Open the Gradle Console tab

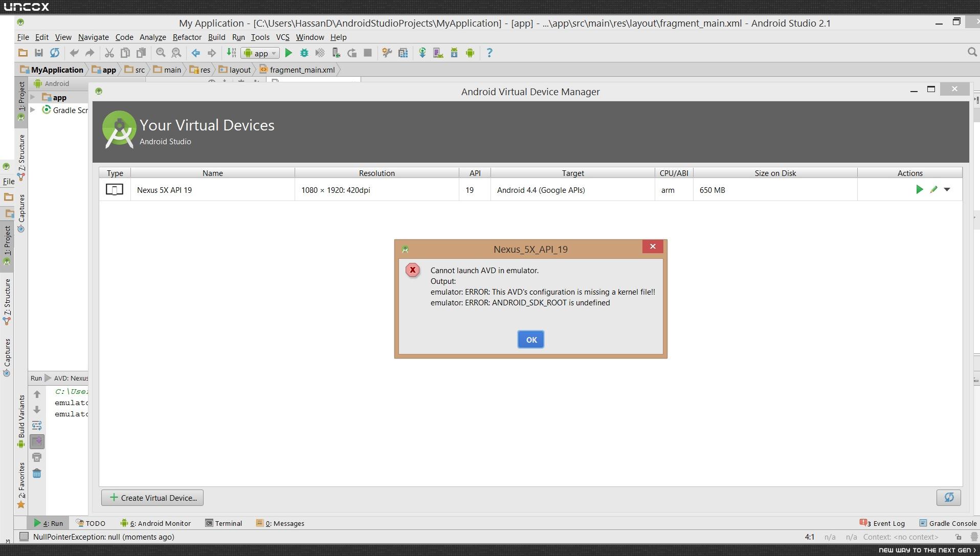[948, 523]
